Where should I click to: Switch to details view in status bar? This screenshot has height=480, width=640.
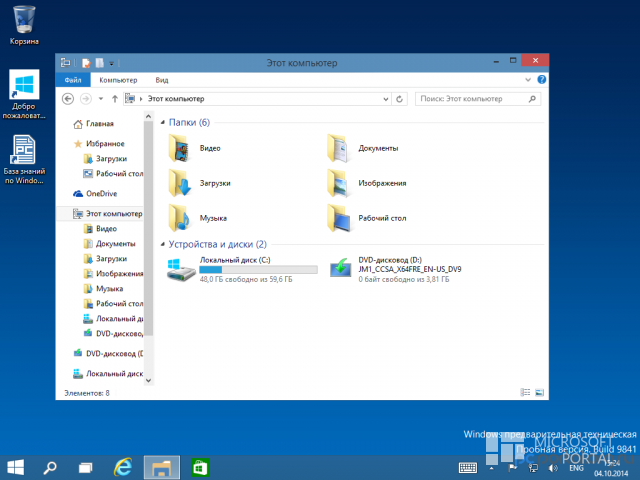pyautogui.click(x=525, y=392)
